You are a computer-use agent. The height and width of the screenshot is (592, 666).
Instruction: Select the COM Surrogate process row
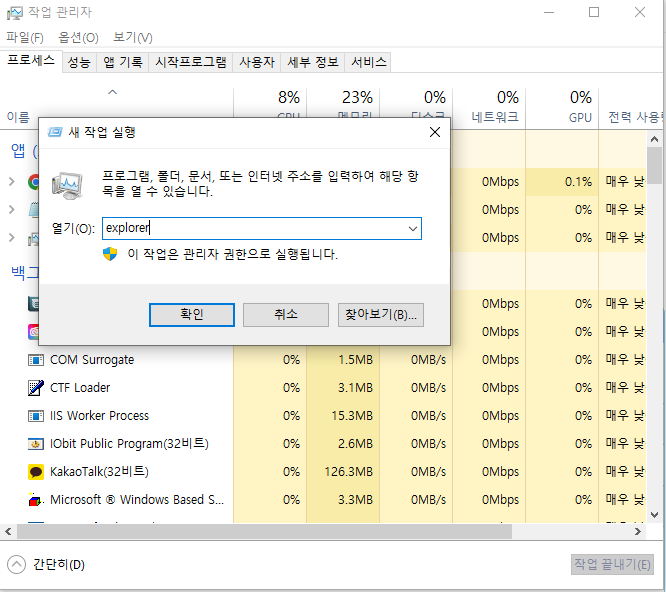(x=323, y=360)
